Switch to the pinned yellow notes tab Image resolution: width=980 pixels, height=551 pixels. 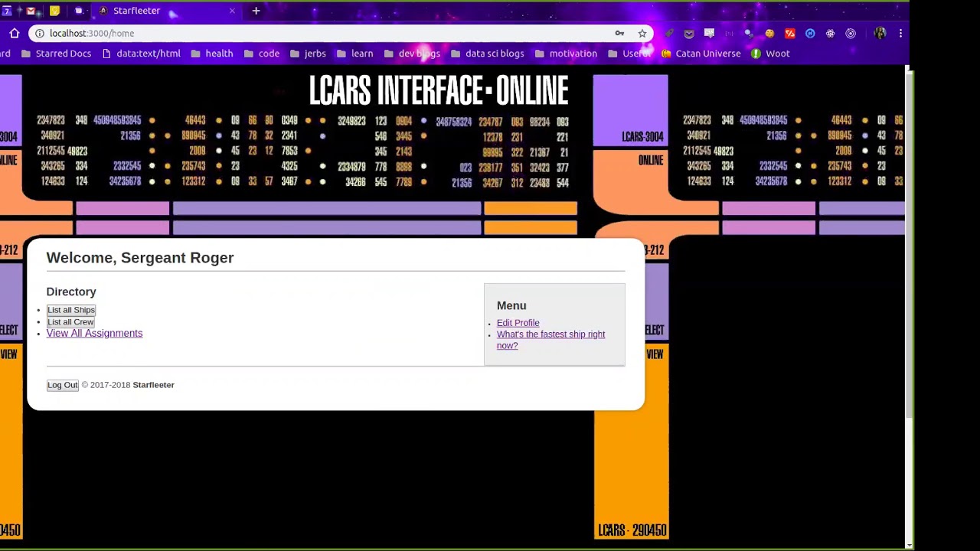pyautogui.click(x=54, y=11)
